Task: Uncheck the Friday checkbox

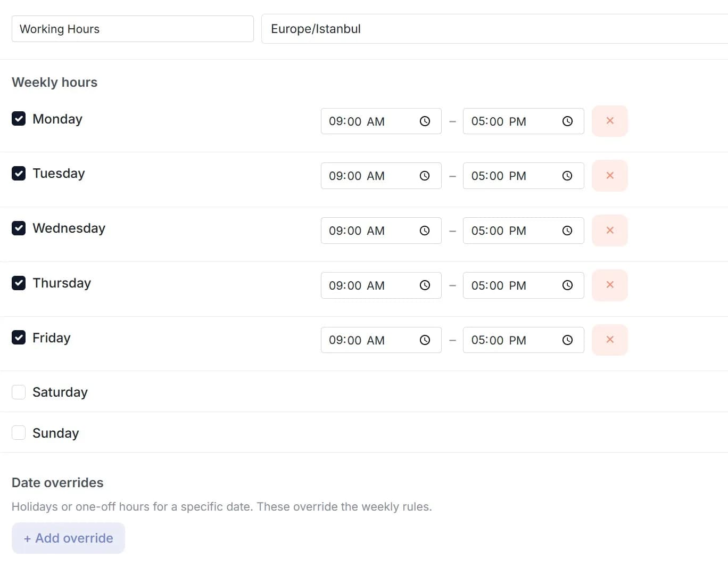Action: [19, 338]
